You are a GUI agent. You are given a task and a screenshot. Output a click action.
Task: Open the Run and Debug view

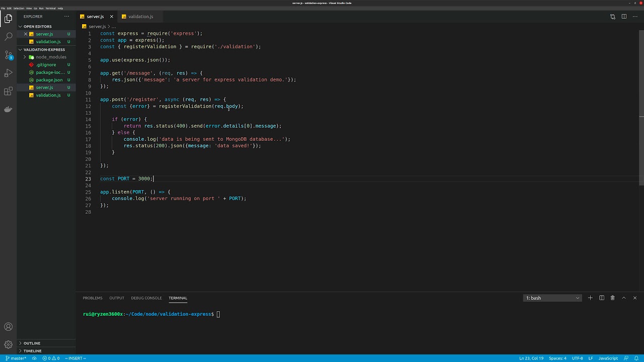click(x=8, y=73)
